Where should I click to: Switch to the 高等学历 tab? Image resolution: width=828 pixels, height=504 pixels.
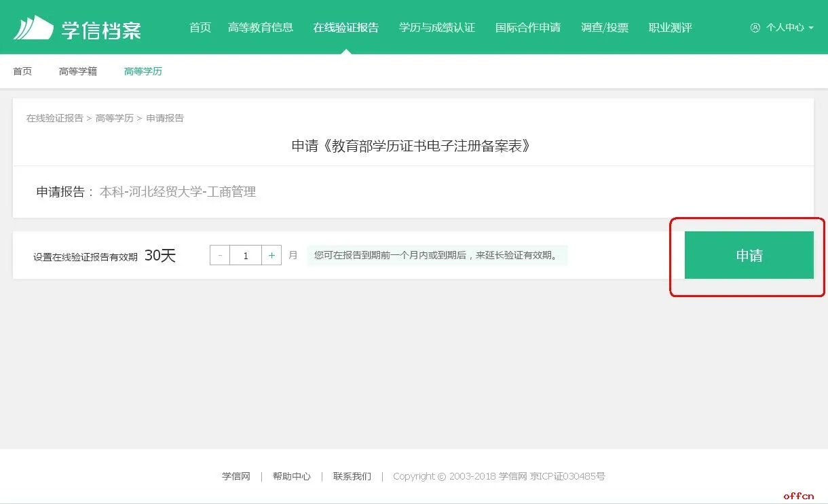coord(143,71)
